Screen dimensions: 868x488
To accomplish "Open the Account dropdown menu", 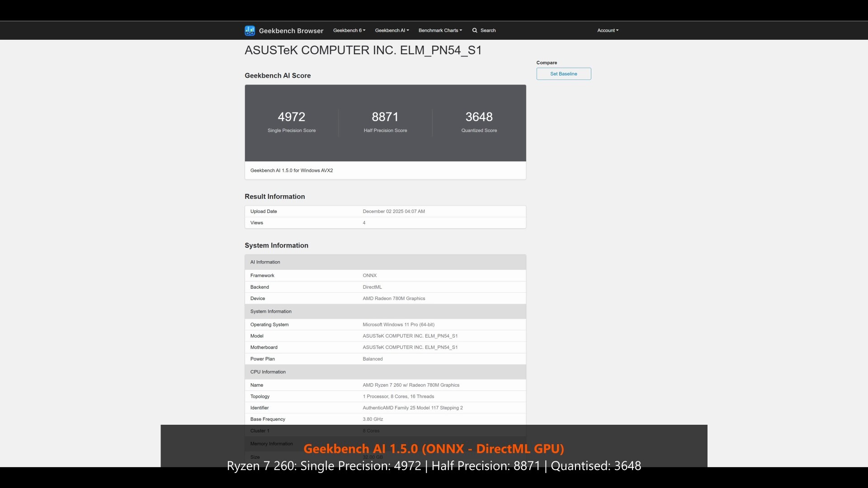I will point(608,30).
